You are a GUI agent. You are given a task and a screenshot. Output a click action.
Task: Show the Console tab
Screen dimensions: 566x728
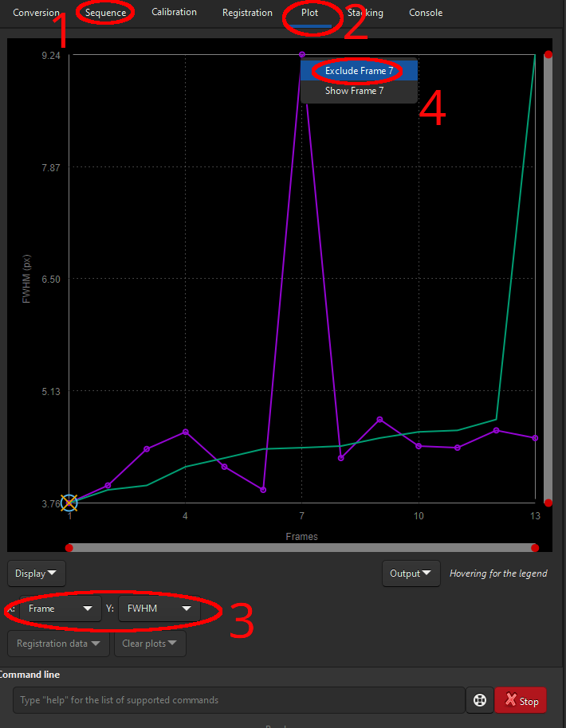426,13
